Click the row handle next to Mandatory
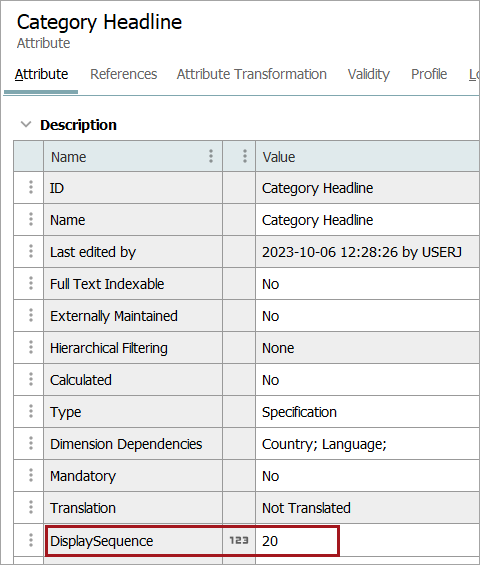 point(31,476)
